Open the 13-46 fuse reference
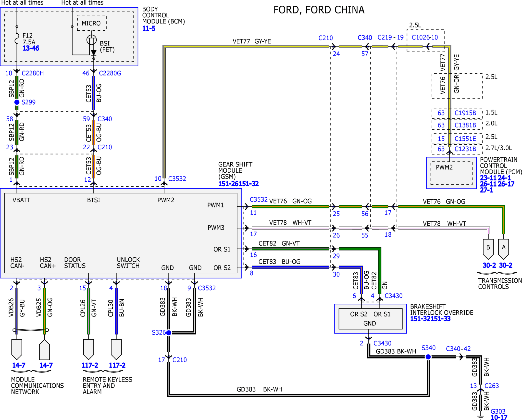 coord(31,48)
